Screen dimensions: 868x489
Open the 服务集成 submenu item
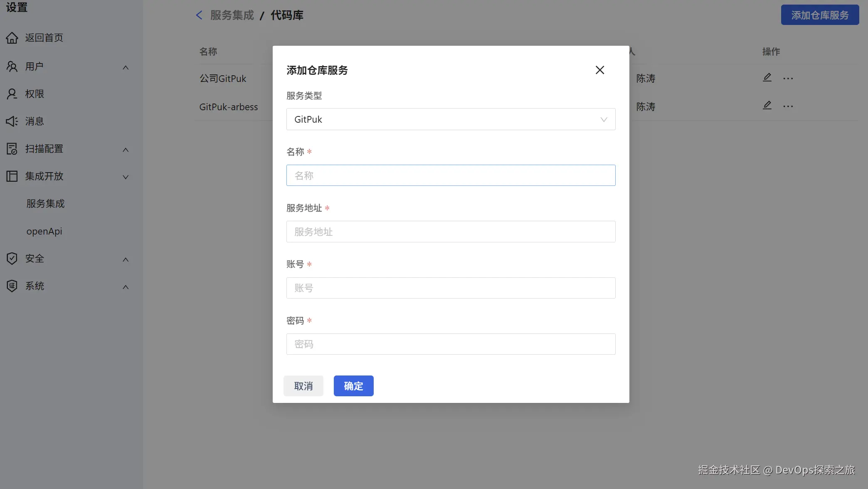[x=46, y=204]
